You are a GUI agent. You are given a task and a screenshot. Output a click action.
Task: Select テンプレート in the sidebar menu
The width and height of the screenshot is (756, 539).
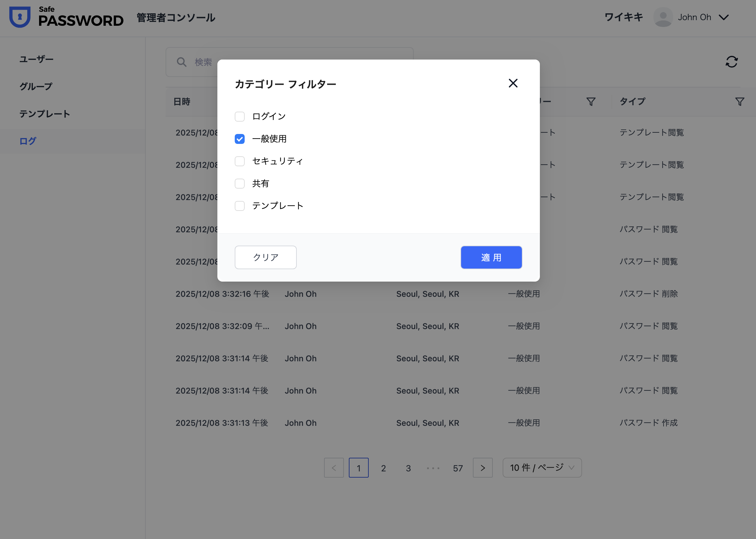45,114
